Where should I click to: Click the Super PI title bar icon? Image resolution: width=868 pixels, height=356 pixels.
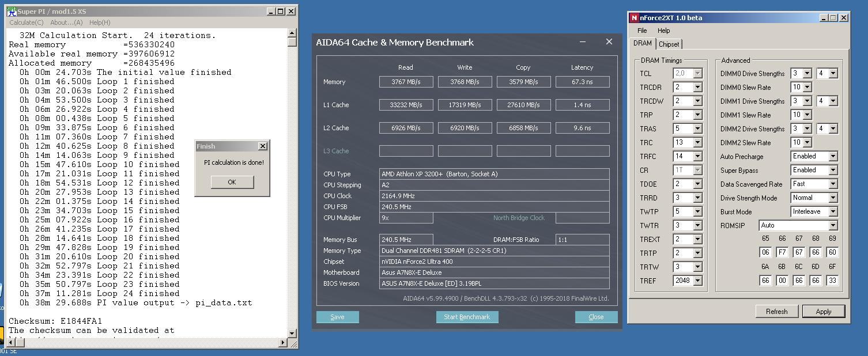[12, 11]
